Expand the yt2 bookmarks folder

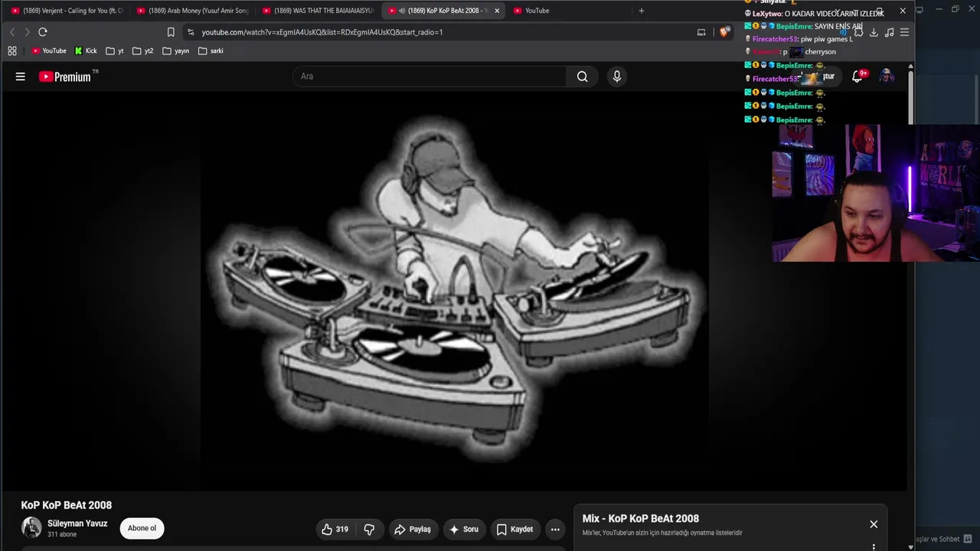tap(142, 51)
